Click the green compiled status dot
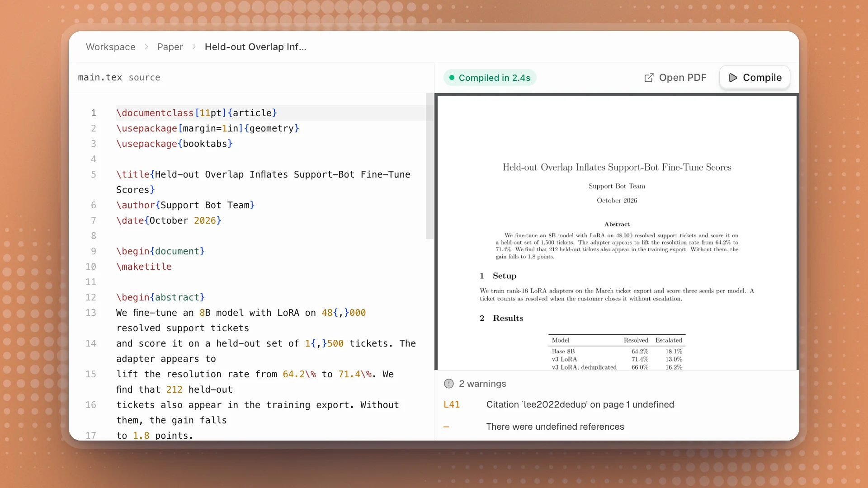This screenshot has height=488, width=868. (x=452, y=78)
